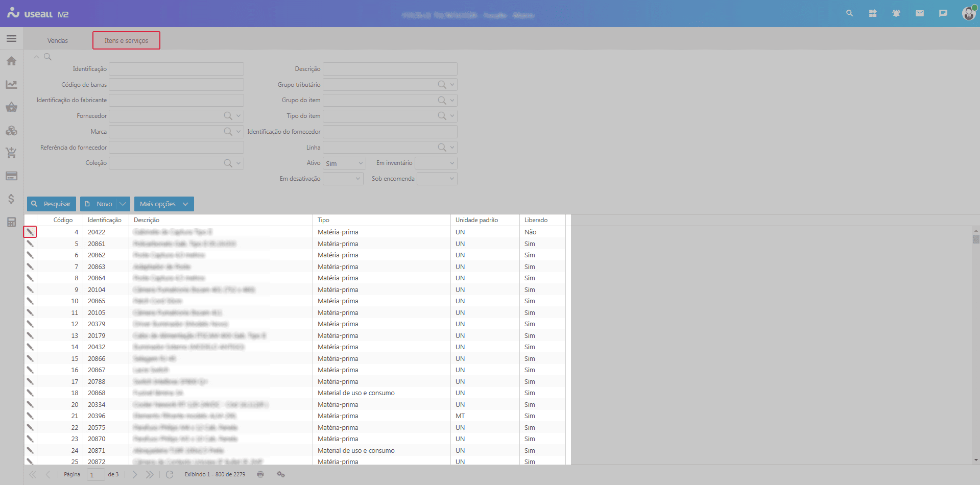Image resolution: width=980 pixels, height=485 pixels.
Task: Open the shopping basket sidebar icon
Action: (x=11, y=107)
